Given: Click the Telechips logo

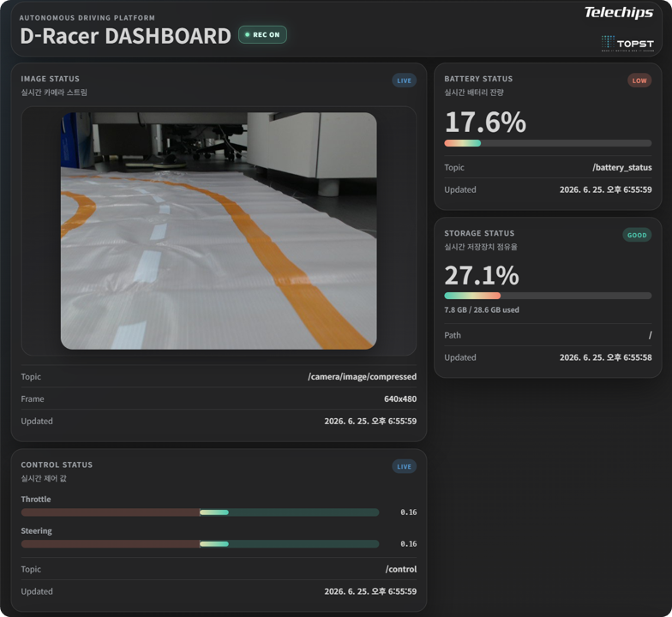Looking at the screenshot, I should [x=619, y=12].
